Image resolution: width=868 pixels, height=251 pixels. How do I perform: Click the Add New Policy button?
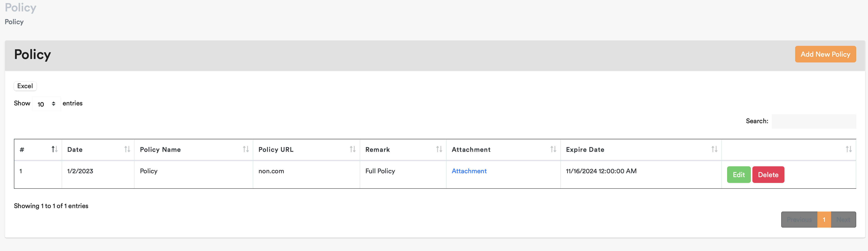coord(825,54)
